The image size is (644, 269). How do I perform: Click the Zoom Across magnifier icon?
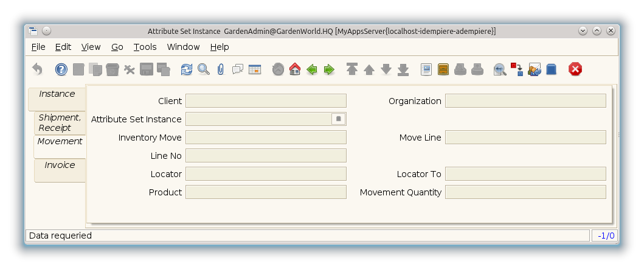[500, 69]
